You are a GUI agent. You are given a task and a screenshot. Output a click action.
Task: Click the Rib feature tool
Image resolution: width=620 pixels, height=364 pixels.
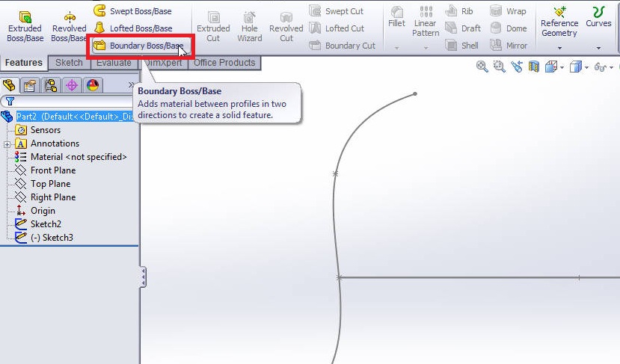459,11
